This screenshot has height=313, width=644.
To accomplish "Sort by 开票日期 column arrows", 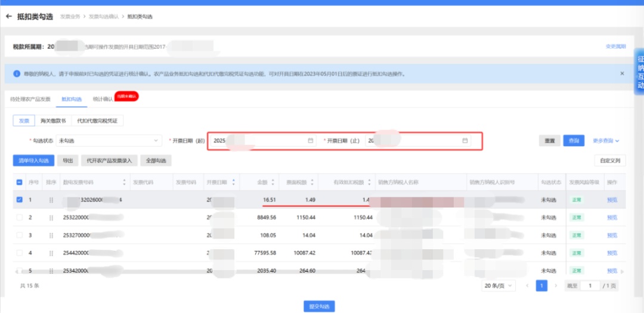I will pos(234,182).
